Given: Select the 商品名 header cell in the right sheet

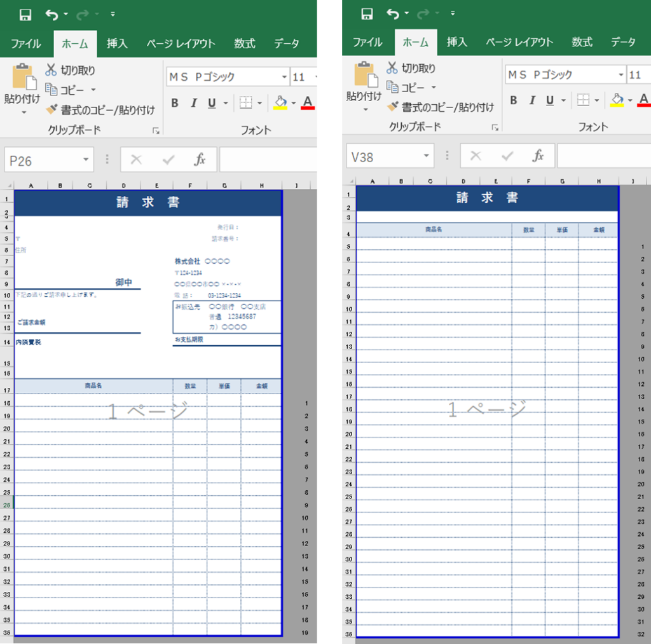Looking at the screenshot, I should (434, 230).
